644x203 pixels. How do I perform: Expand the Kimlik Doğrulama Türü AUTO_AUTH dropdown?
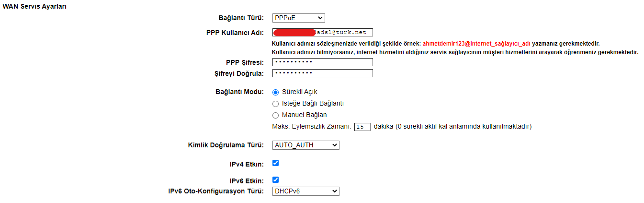tap(305, 145)
